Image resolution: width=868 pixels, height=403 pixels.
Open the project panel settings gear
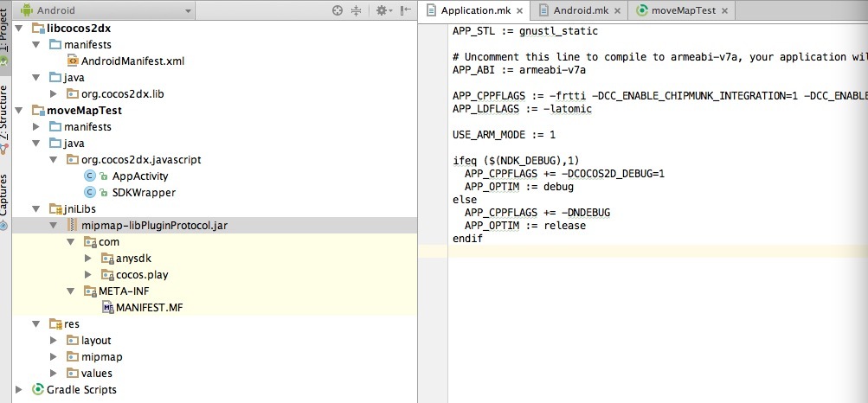(x=383, y=10)
